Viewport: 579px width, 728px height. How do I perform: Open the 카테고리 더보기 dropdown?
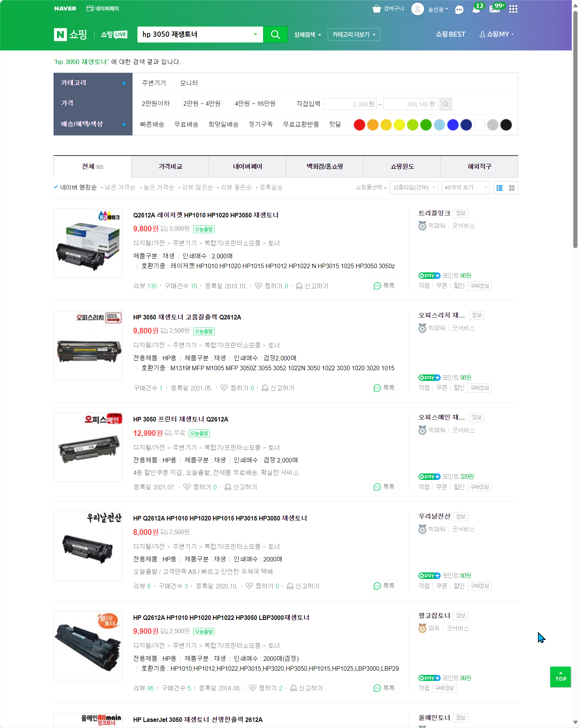coord(354,35)
